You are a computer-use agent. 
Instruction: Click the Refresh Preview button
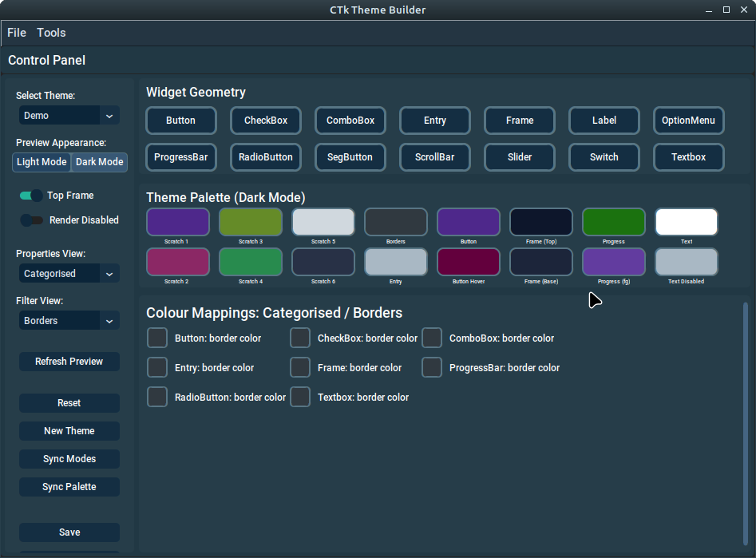click(x=69, y=361)
